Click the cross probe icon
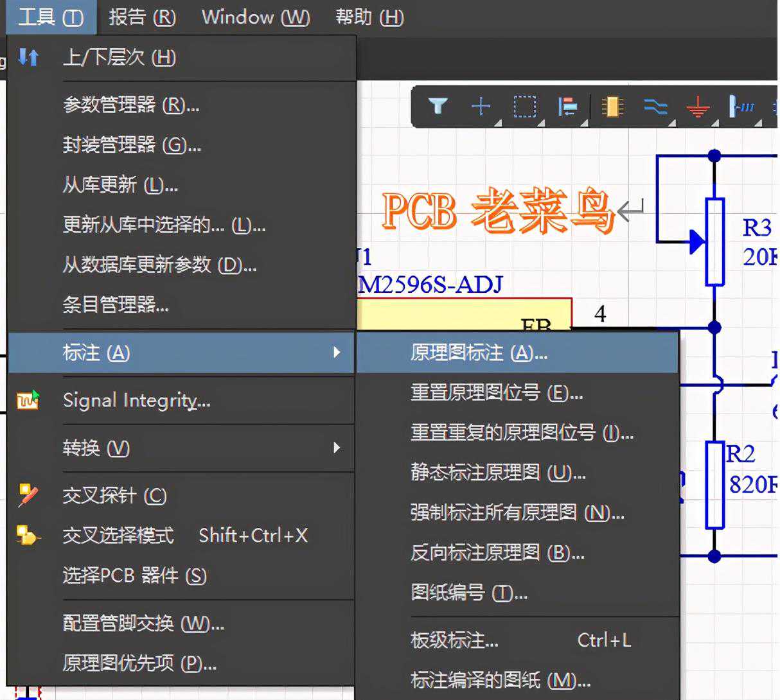Screen dimensions: 780x700 click(28, 495)
